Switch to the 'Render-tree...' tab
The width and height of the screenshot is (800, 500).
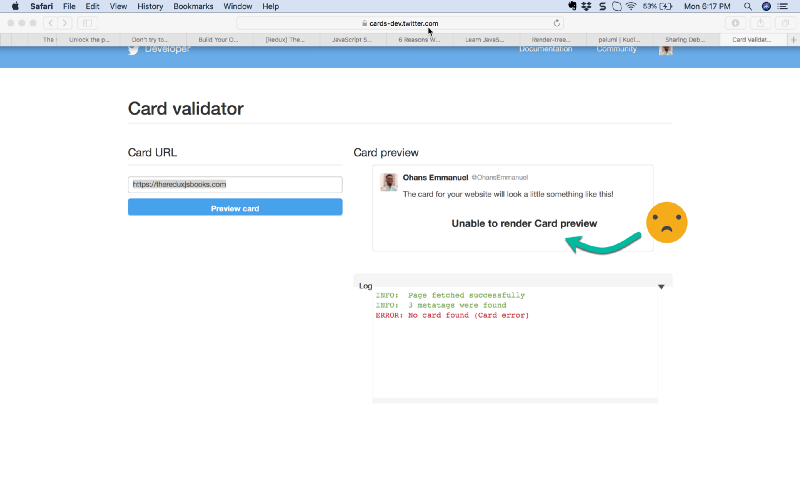click(551, 40)
